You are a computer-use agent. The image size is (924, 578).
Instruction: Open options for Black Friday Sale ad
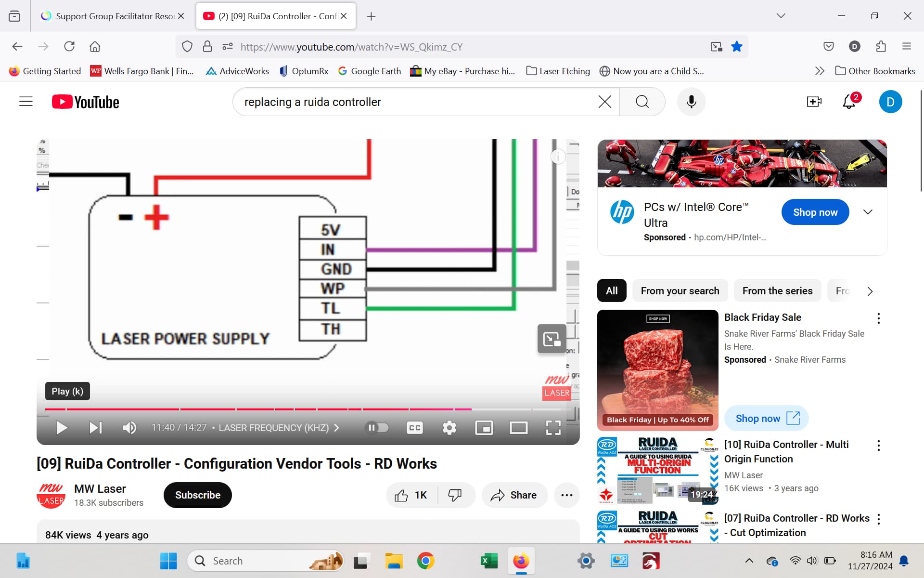tap(878, 318)
